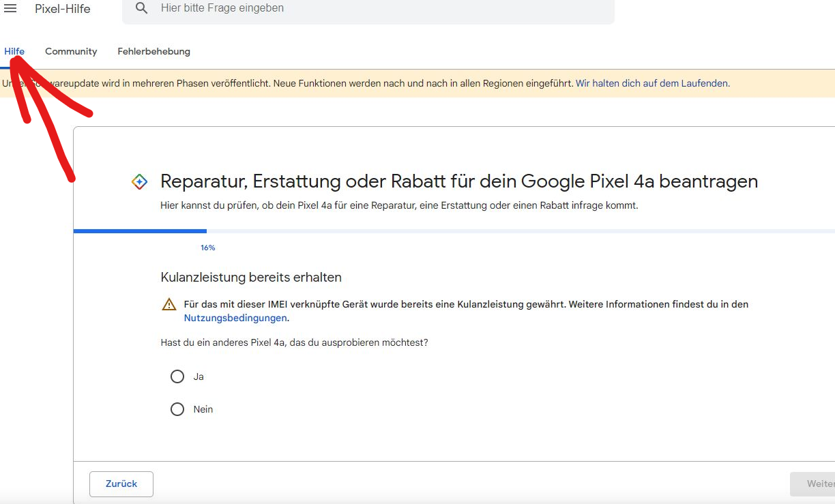Open the hamburger main menu
This screenshot has height=504, width=835.
10,8
